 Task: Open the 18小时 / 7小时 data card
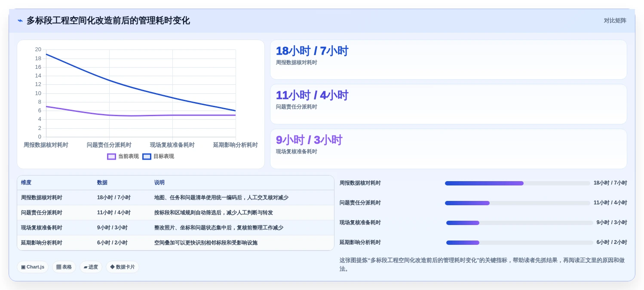point(448,60)
